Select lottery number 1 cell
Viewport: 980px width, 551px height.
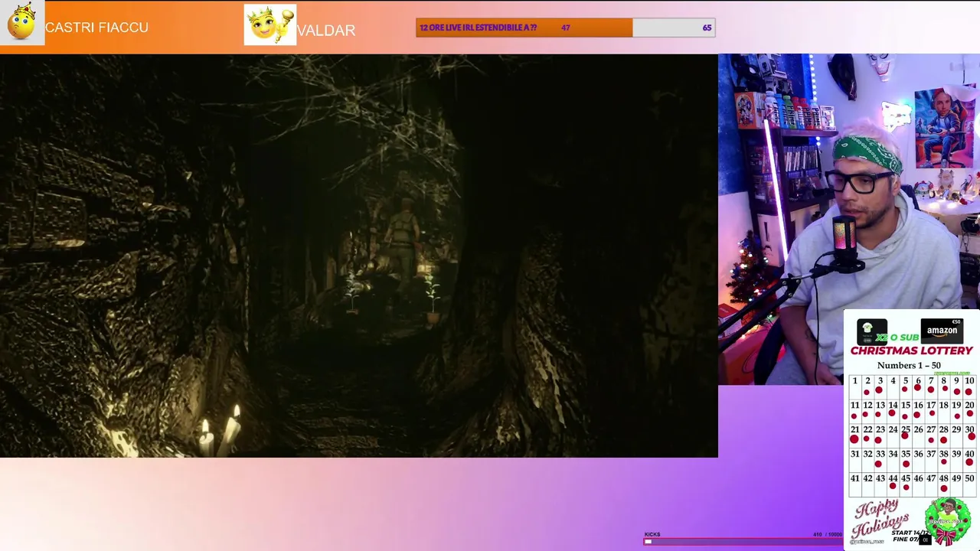pos(854,386)
